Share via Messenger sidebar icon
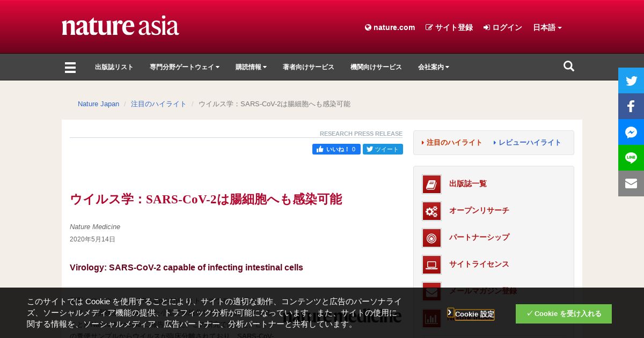The height and width of the screenshot is (338, 644). (631, 132)
